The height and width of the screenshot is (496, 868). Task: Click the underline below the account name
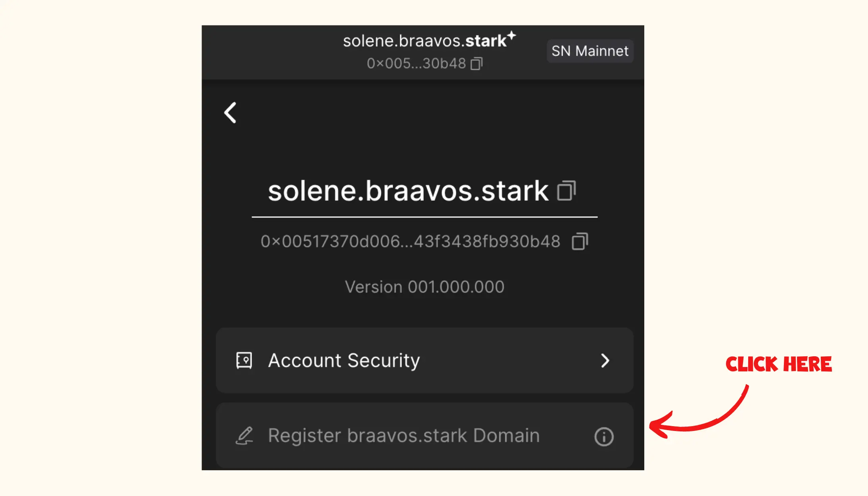coord(424,217)
